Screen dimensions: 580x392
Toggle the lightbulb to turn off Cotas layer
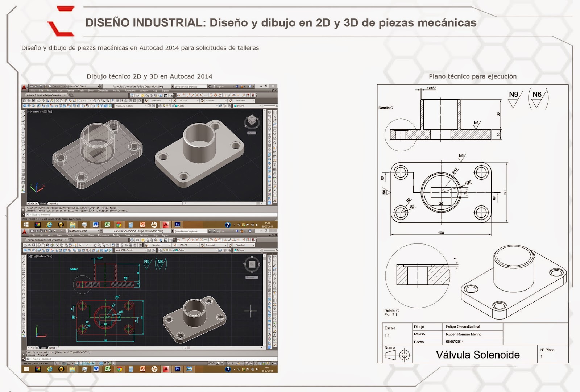click(x=164, y=105)
